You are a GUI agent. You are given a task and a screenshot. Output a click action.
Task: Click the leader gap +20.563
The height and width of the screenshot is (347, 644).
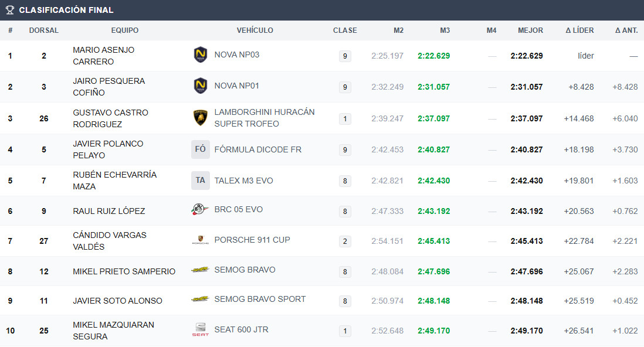(x=579, y=211)
